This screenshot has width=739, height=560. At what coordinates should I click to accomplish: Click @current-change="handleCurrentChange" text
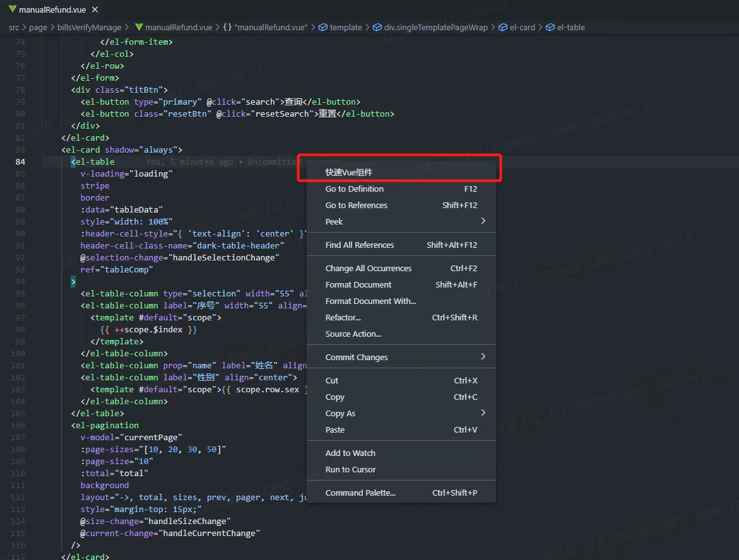[170, 533]
